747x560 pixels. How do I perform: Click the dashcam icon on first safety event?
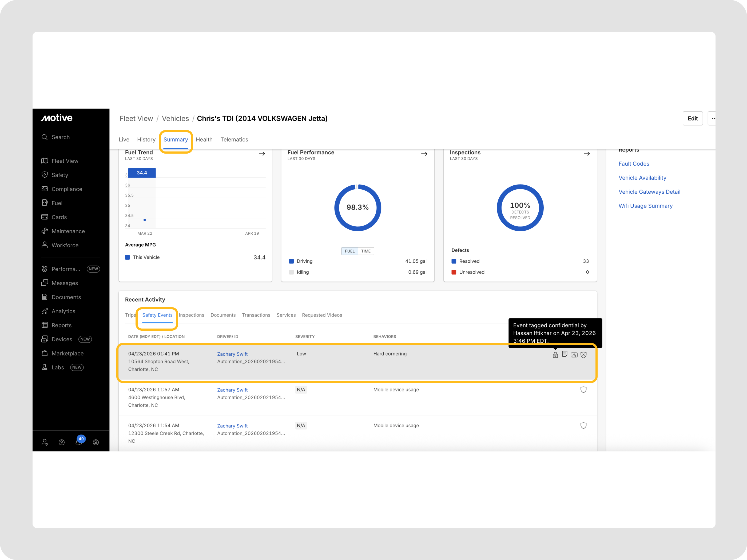click(574, 355)
